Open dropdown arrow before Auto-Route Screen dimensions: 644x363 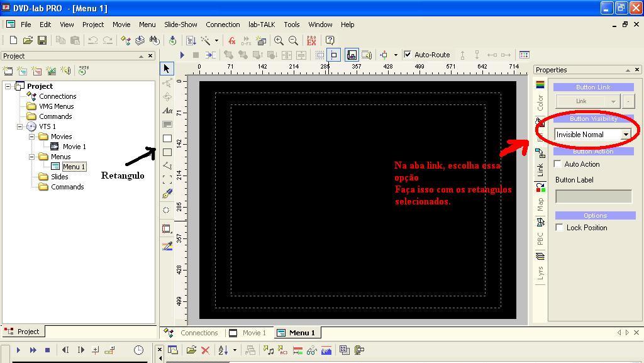(x=396, y=55)
